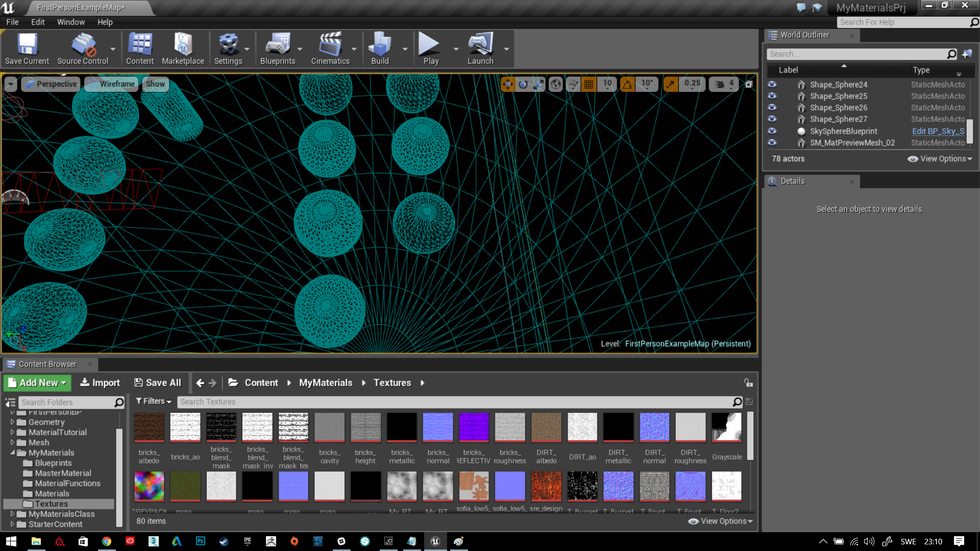The width and height of the screenshot is (980, 551).
Task: Click the Add New button
Action: click(x=37, y=383)
